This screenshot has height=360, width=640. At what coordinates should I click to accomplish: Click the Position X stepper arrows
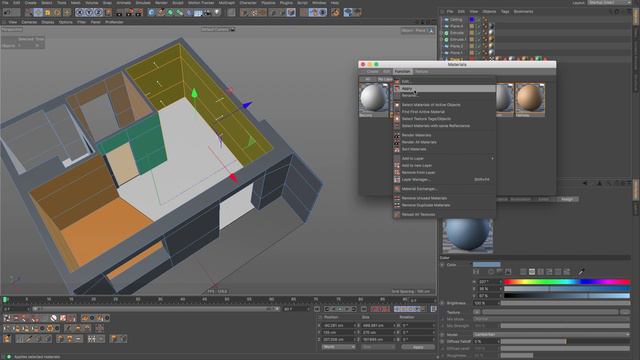(x=355, y=326)
